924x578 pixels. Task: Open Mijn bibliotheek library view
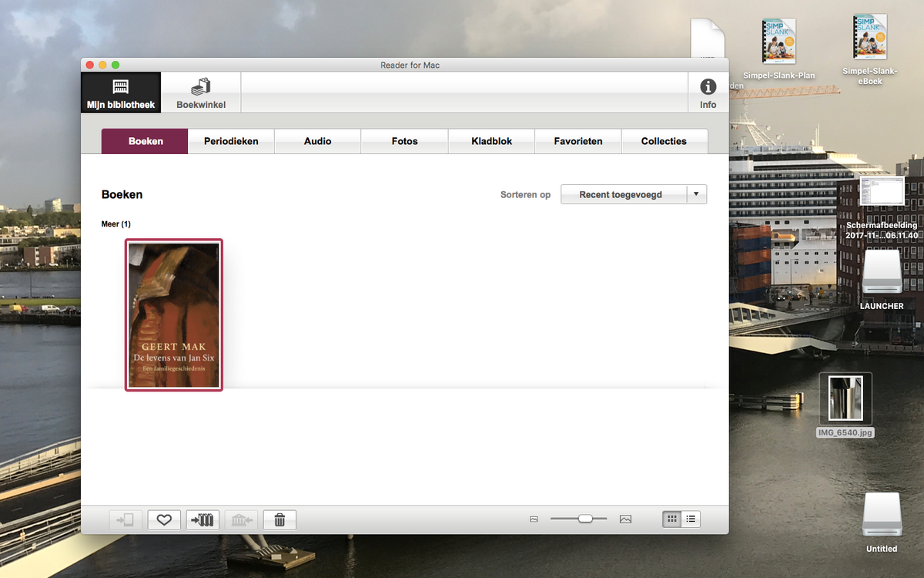121,92
